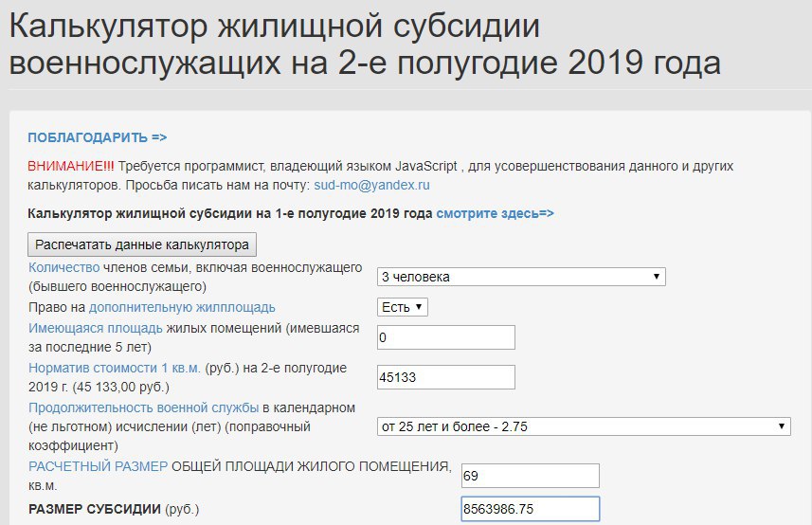Screen dimensions: 812x525
Task: Click Распечатать данные калькулятора button
Action: 142,244
